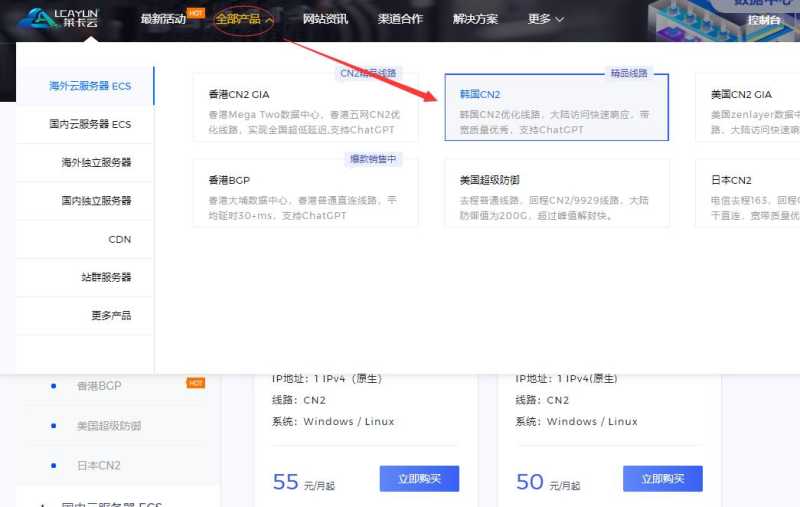Open the 最新活动 nav item
The height and width of the screenshot is (507, 800).
163,19
